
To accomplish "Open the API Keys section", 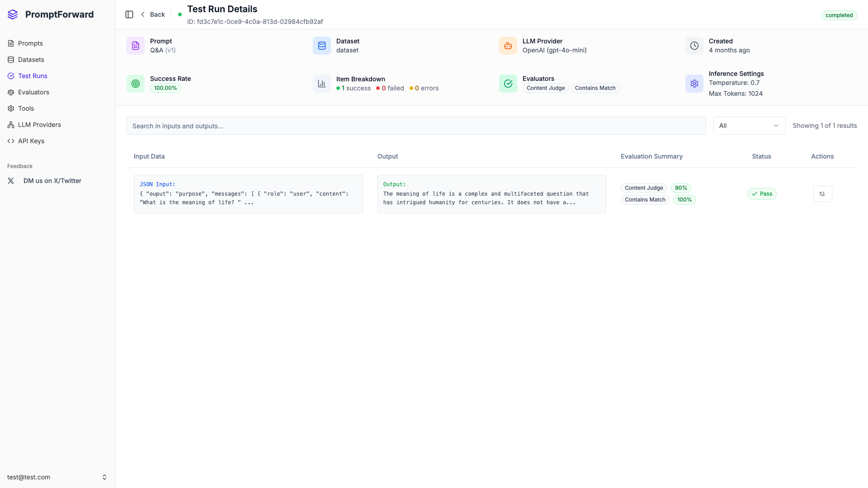I will point(31,141).
